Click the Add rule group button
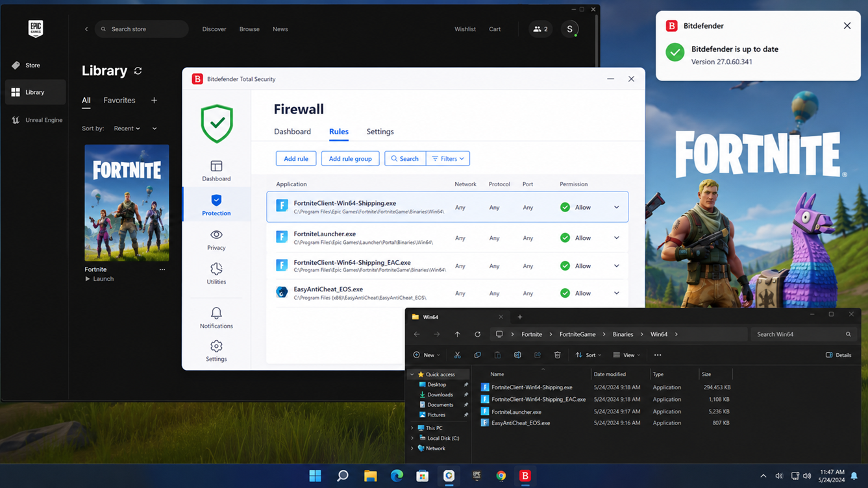 tap(350, 158)
